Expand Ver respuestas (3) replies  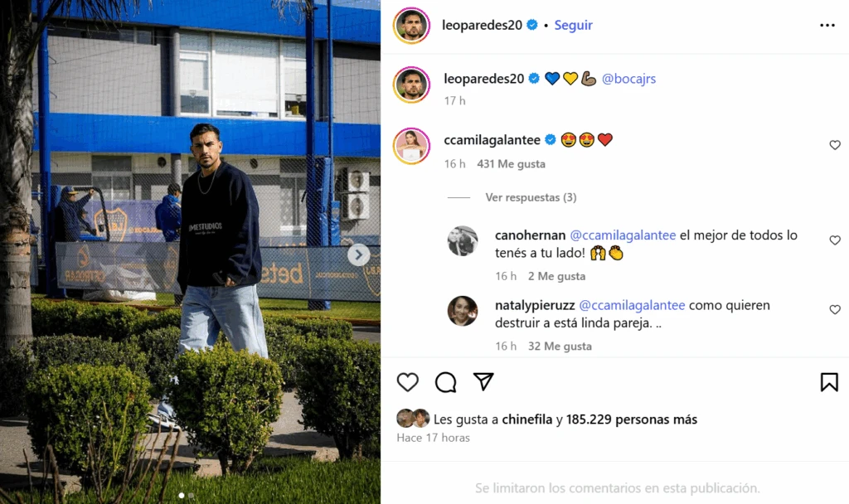(x=531, y=197)
